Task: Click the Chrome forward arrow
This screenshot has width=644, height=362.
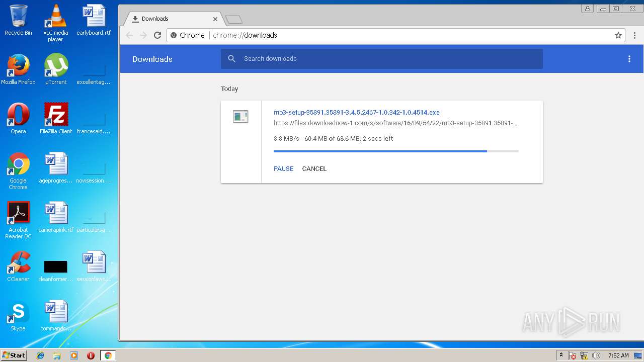Action: point(143,35)
